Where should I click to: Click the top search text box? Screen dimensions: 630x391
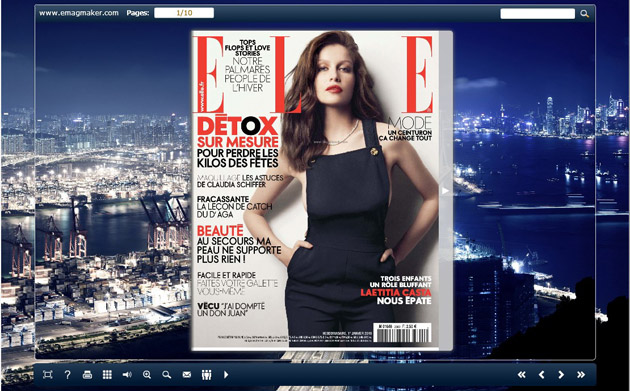[x=538, y=13]
